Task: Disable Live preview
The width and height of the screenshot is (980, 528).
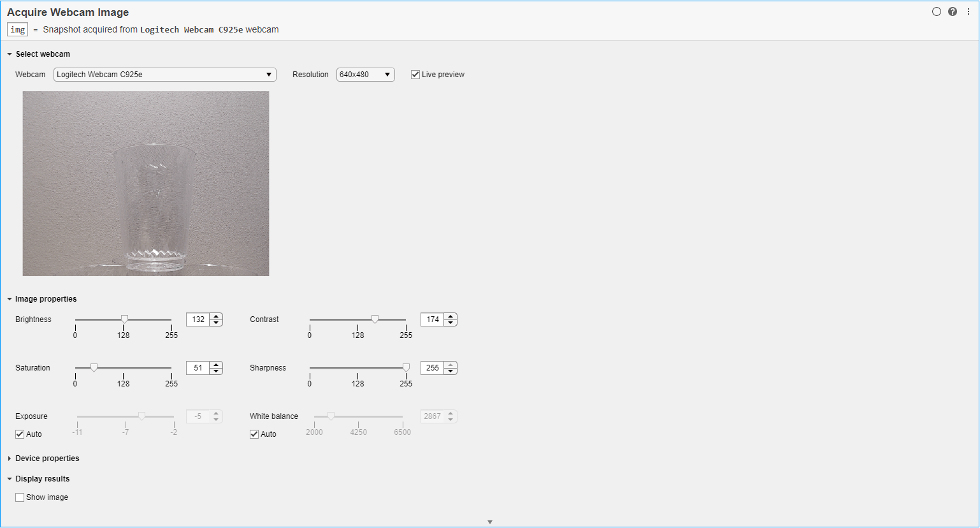Action: [x=415, y=74]
